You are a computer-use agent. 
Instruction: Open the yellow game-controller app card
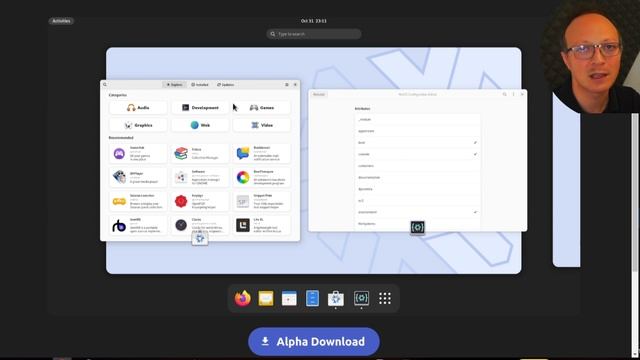coord(138,201)
